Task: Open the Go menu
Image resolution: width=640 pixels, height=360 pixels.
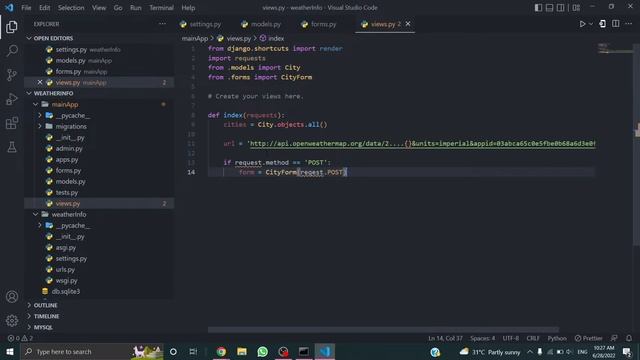Action: [118, 8]
